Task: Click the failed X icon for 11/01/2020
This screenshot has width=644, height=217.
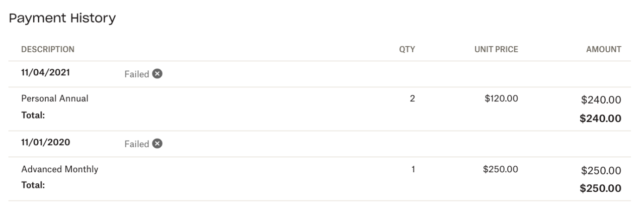Action: click(157, 144)
